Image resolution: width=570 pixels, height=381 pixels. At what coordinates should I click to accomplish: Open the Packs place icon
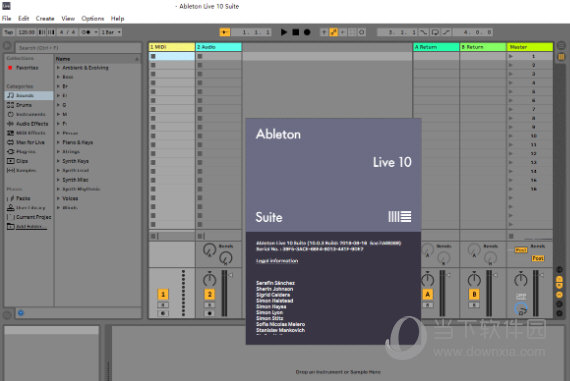point(11,198)
